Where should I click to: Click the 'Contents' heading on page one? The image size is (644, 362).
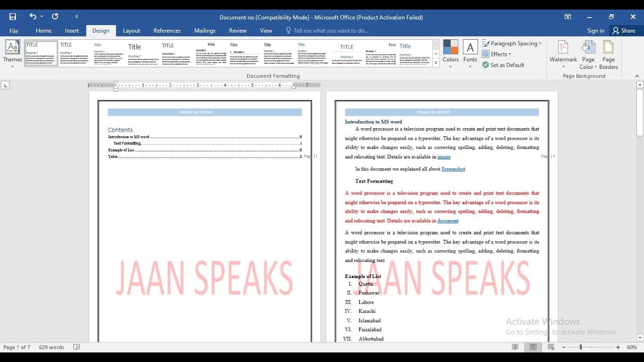[x=120, y=130]
